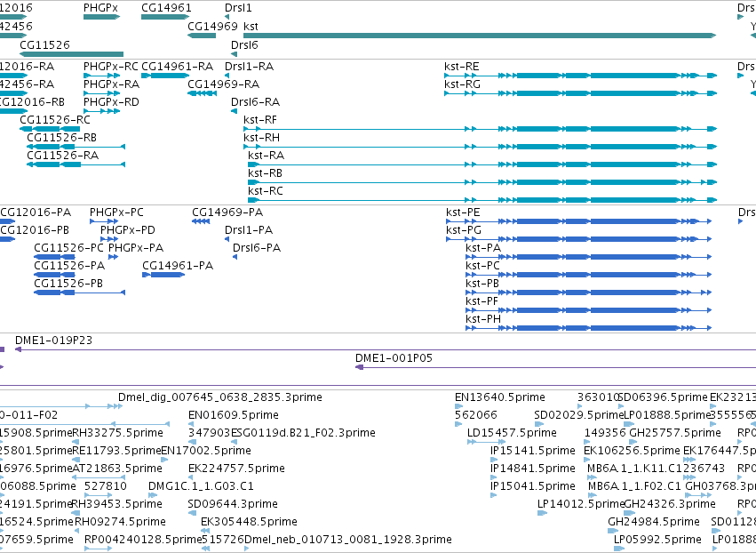Open the LD15457.5prime EST label
The width and height of the screenshot is (756, 553).
click(512, 433)
